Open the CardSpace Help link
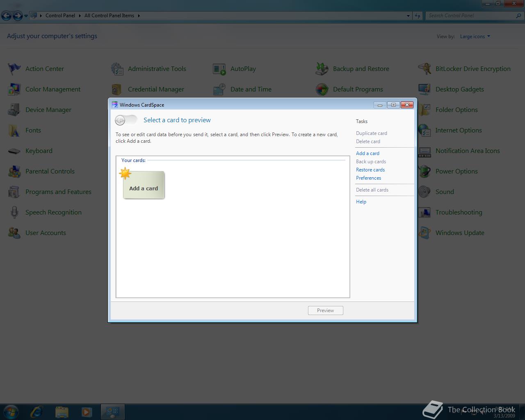 point(361,202)
